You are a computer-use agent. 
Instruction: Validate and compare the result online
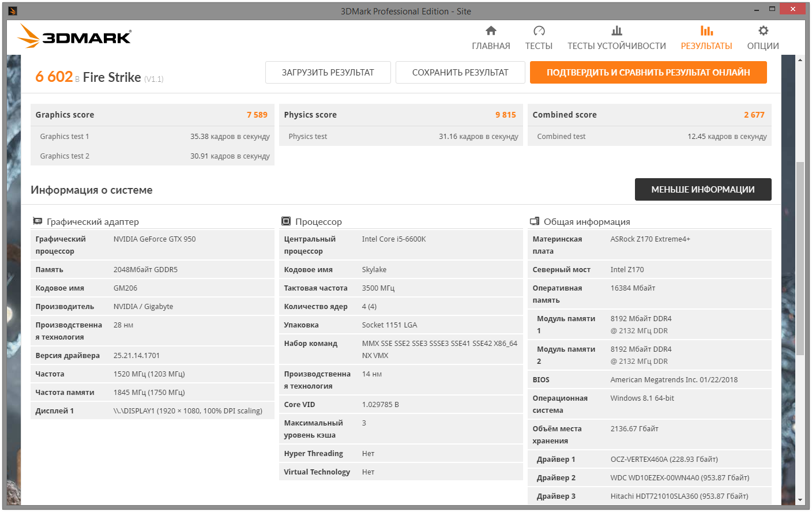(648, 73)
